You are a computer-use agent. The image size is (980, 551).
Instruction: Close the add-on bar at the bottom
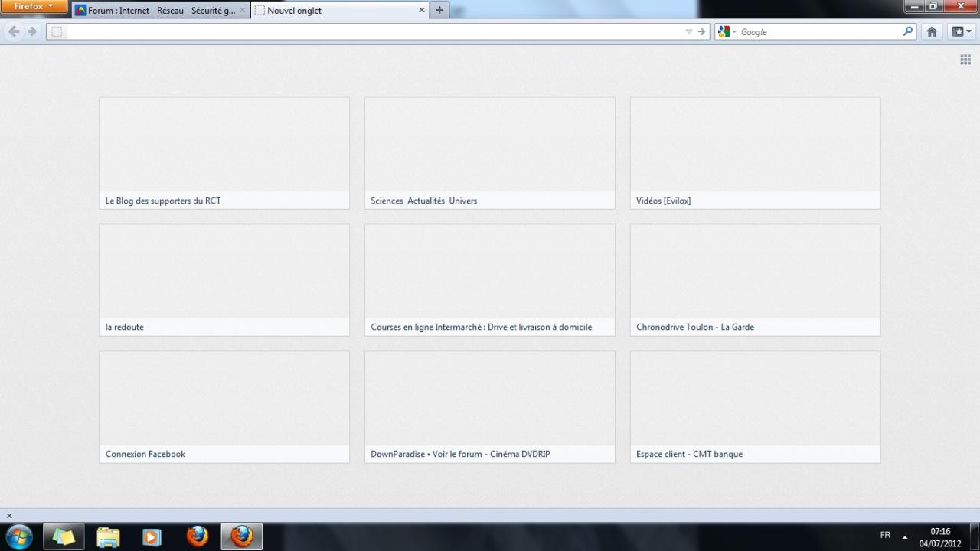coord(9,516)
